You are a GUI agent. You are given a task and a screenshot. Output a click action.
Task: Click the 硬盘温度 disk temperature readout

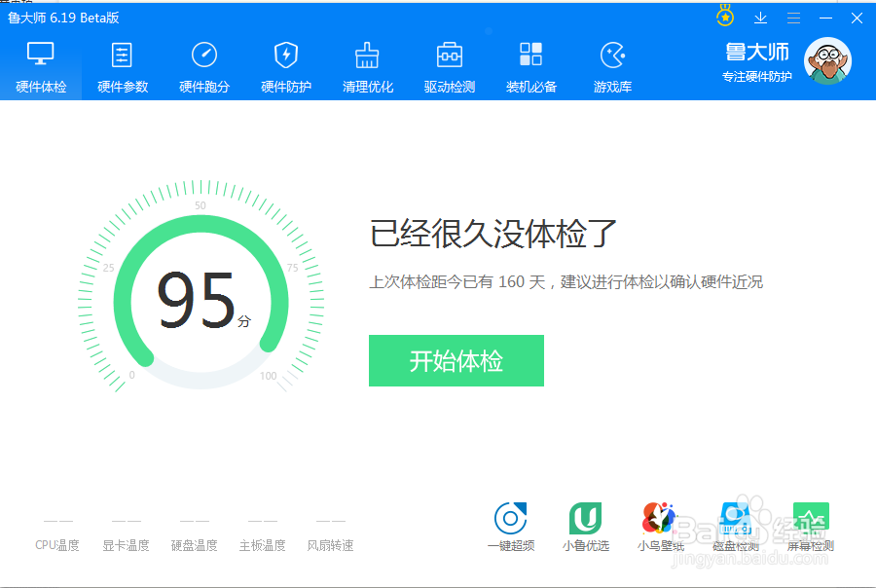194,535
